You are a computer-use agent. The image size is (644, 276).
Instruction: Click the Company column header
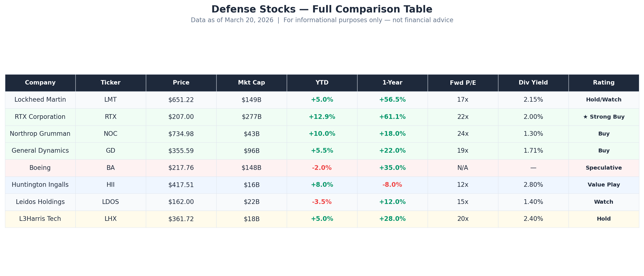coord(40,83)
